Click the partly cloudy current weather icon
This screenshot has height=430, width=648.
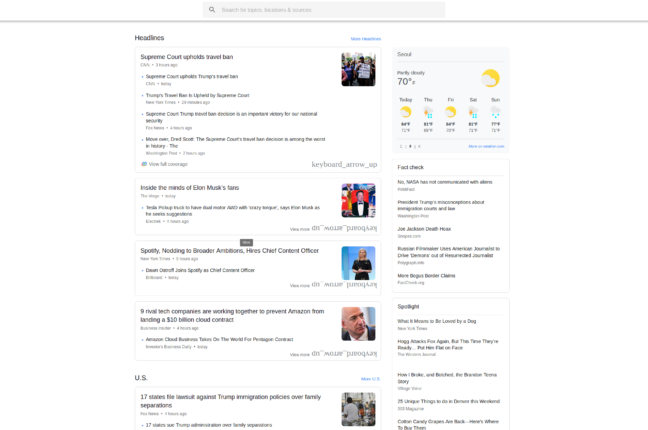(x=490, y=78)
